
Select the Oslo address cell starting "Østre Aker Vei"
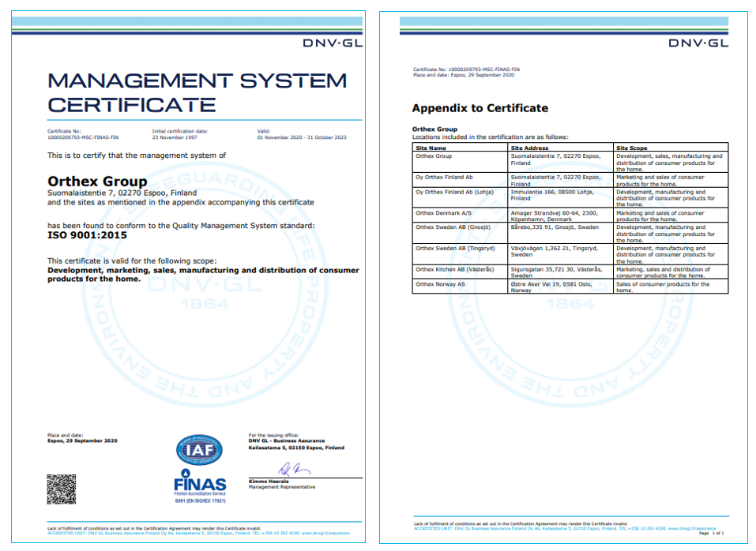pyautogui.click(x=560, y=286)
